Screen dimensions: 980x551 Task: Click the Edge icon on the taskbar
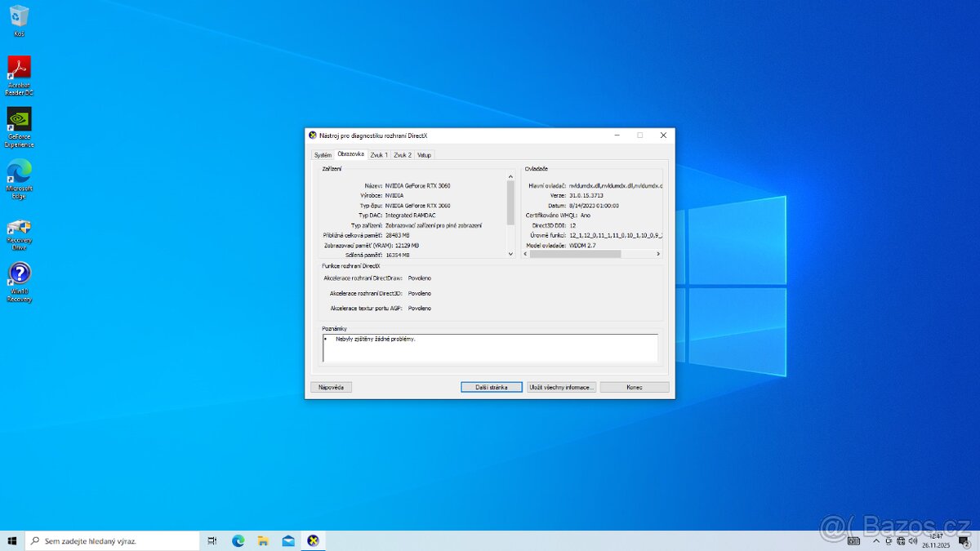click(238, 540)
